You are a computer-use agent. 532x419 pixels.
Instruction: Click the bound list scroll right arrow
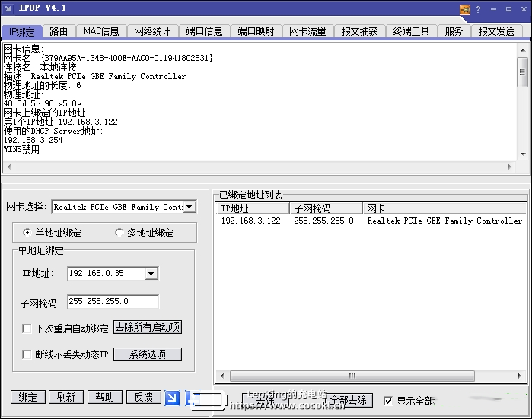click(520, 376)
